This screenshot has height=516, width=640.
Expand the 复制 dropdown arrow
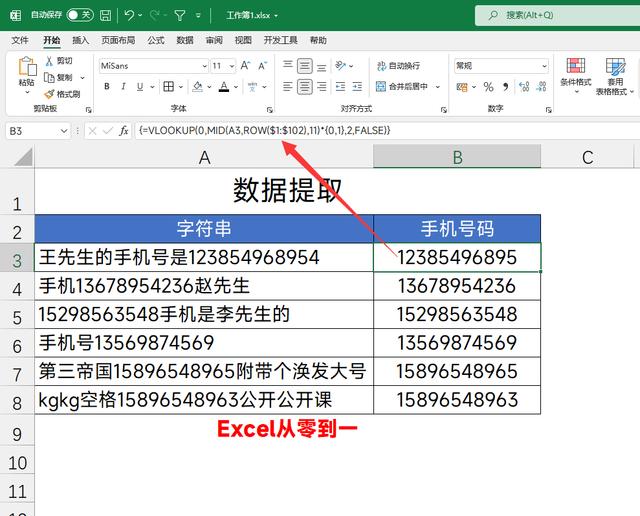[x=82, y=78]
